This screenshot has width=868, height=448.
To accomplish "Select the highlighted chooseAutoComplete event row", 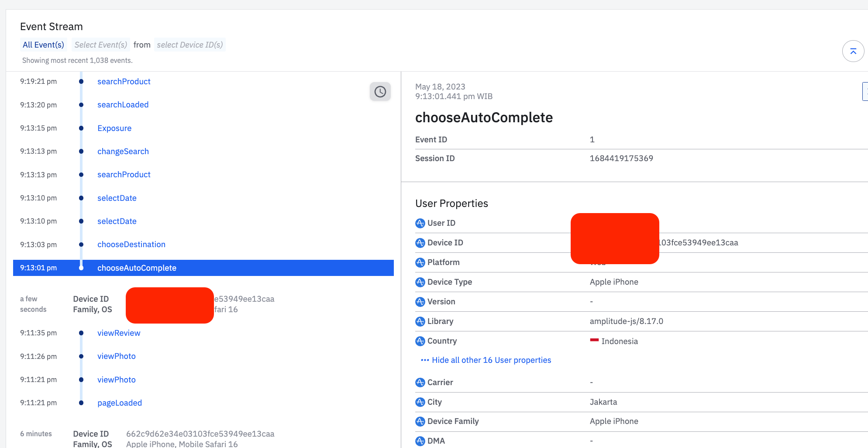I will tap(203, 268).
